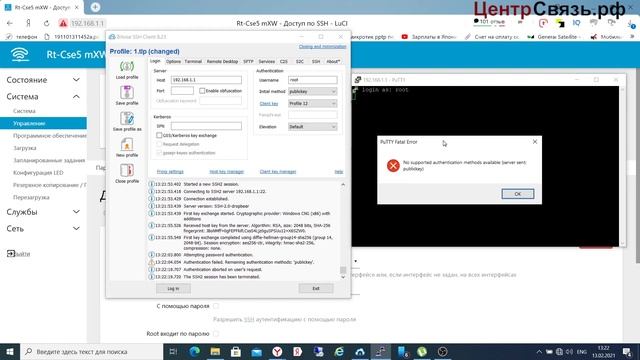The image size is (640, 360).
Task: Open the Host key manager link
Action: tap(227, 171)
